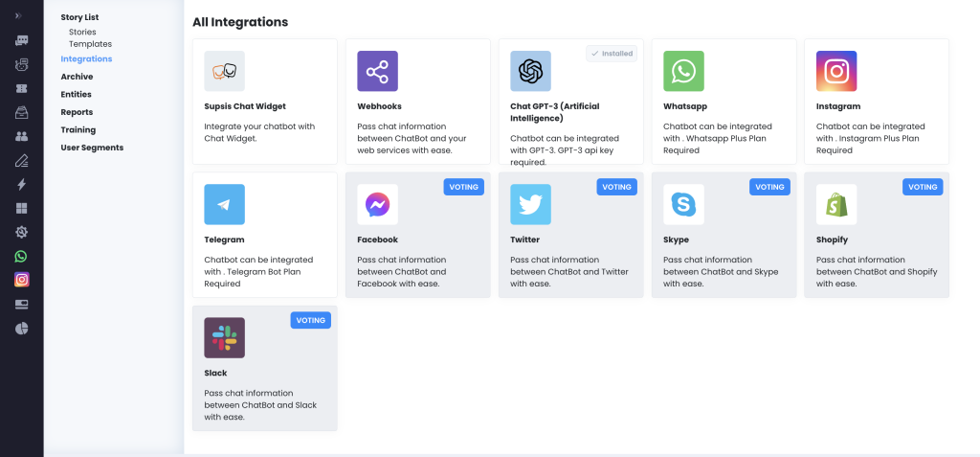Open the inbox archive box sidebar icon
This screenshot has width=980, height=457.
click(22, 113)
